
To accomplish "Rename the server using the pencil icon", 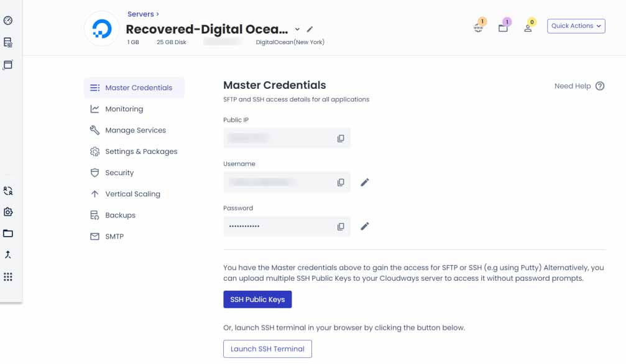I will tap(310, 29).
